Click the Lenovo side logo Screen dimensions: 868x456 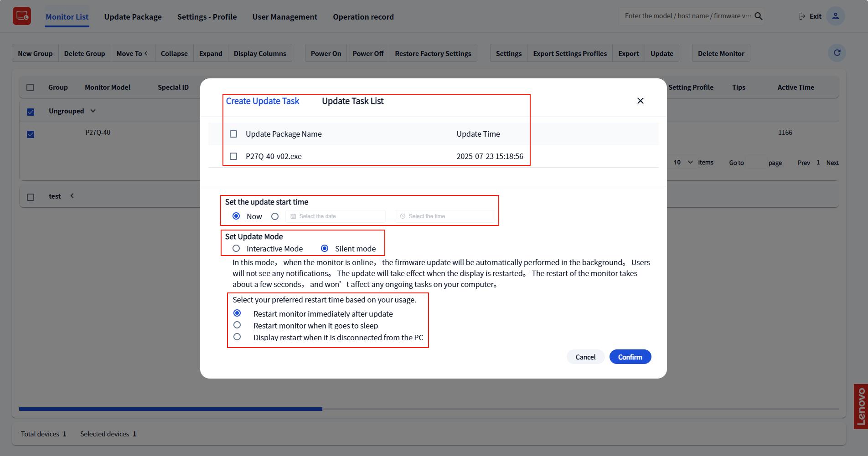[860, 406]
